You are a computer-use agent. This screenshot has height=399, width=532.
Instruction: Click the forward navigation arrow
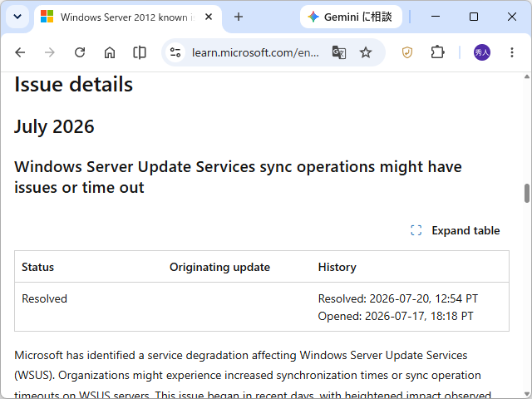pos(50,52)
